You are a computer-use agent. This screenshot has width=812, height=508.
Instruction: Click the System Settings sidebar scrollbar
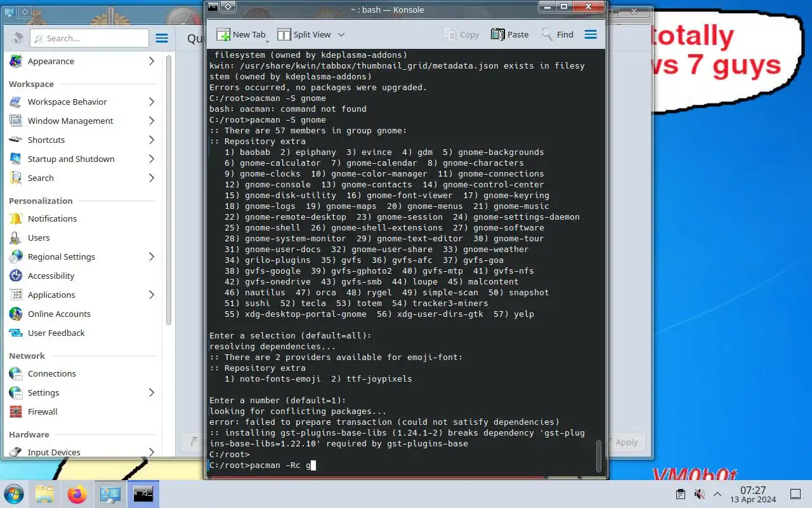pyautogui.click(x=169, y=190)
